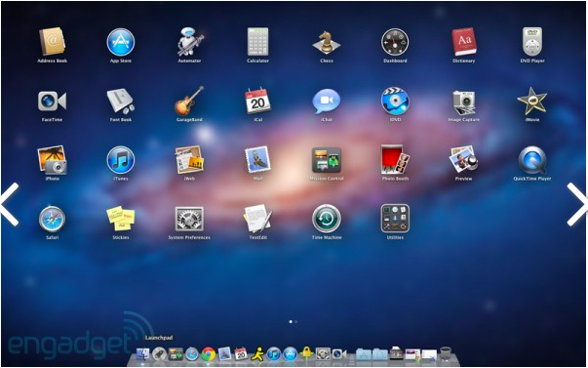This screenshot has width=588, height=368.
Task: Launch the AIM running man Dock icon
Action: tap(257, 353)
